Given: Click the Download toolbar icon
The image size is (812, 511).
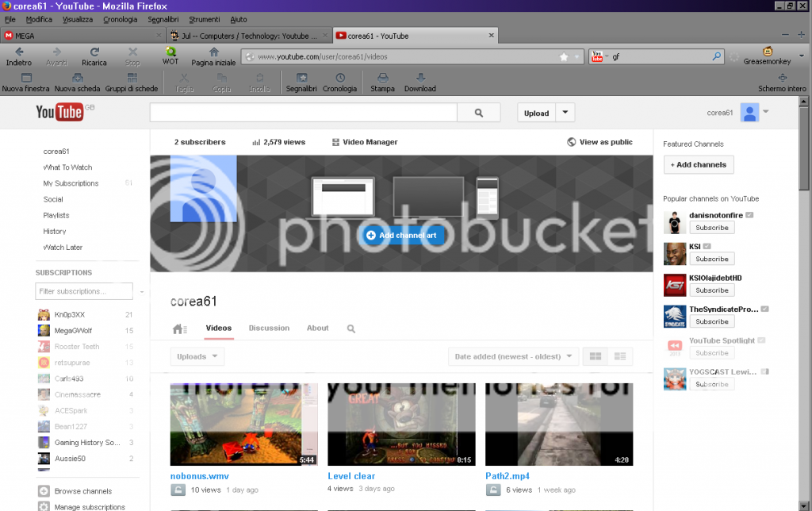Looking at the screenshot, I should [420, 78].
